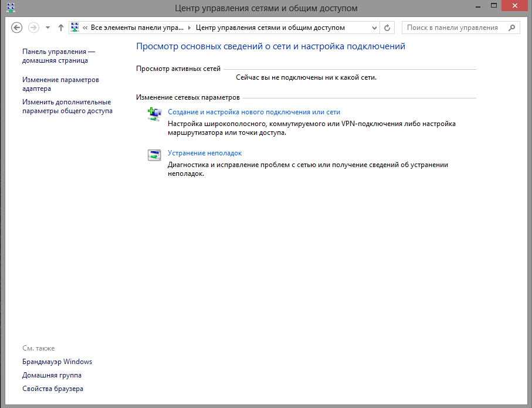Expand the address bar history dropdown
Viewport: 532px width, 408px height.
(374, 28)
